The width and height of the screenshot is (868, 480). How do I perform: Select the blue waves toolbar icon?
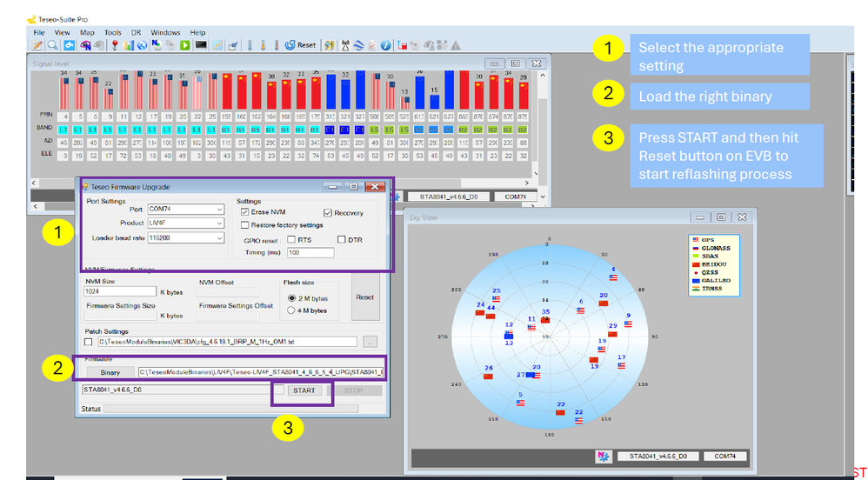tap(358, 45)
